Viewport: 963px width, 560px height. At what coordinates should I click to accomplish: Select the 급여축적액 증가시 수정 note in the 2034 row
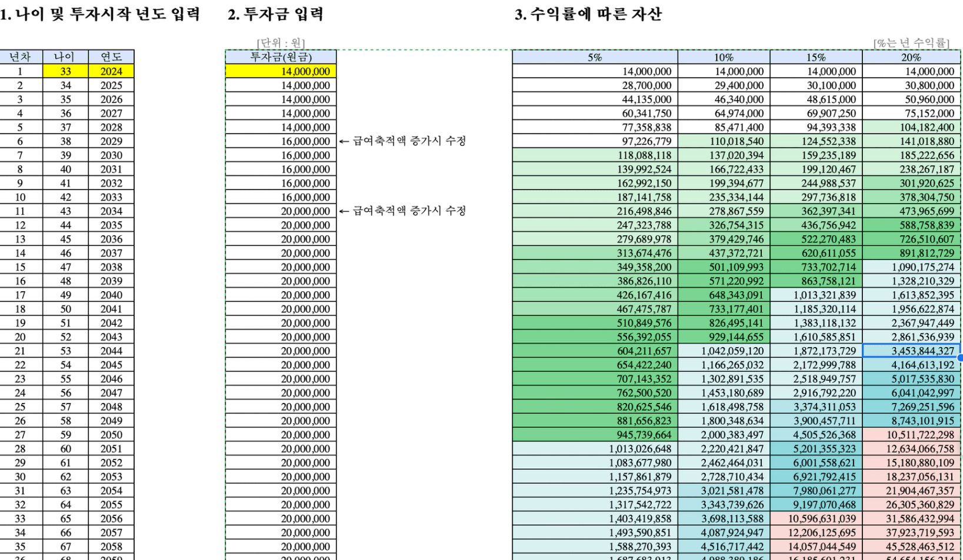(404, 211)
